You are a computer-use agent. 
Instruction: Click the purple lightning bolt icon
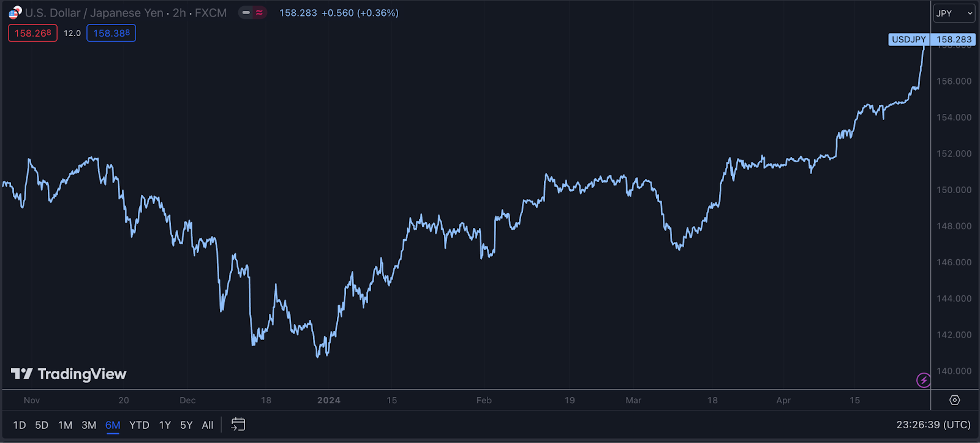[x=924, y=381]
